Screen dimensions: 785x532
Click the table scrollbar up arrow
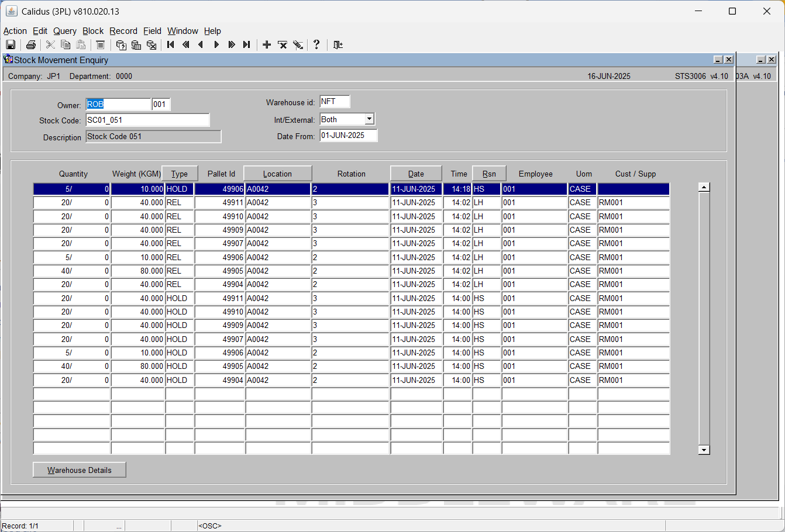(x=704, y=187)
